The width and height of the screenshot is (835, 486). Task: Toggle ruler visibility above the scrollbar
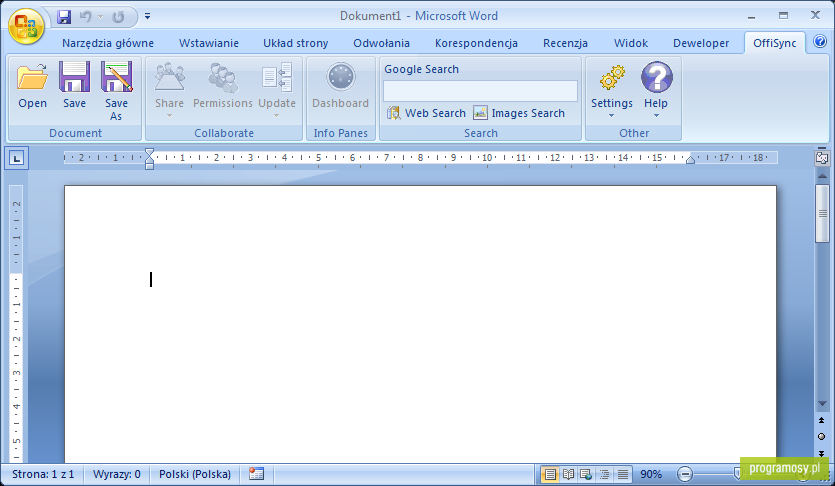[x=822, y=158]
